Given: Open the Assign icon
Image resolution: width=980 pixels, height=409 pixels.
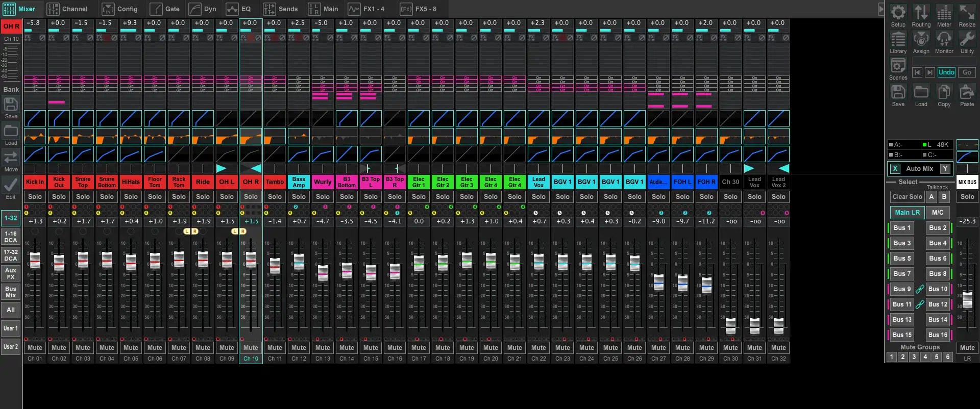Looking at the screenshot, I should [921, 39].
